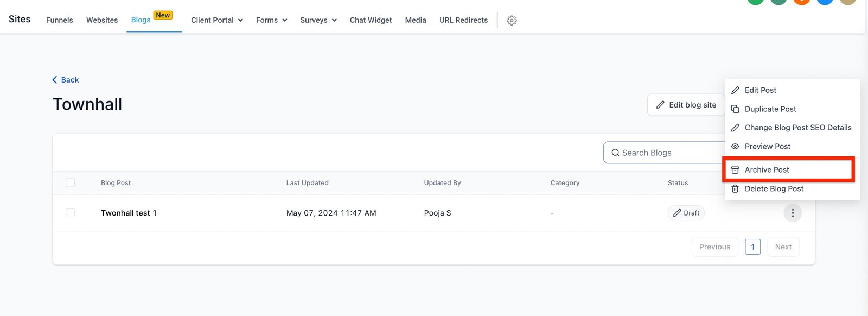Click page number 1 in pagination
The width and height of the screenshot is (868, 316).
[752, 247]
